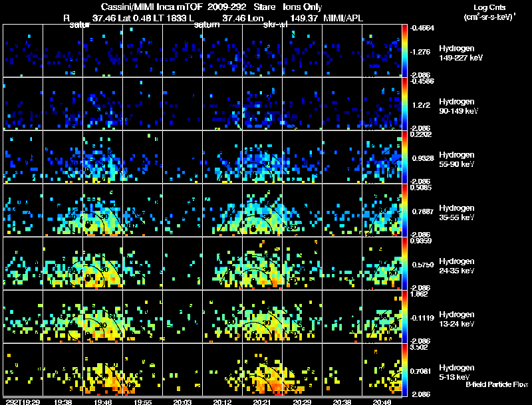Click the Hydrogen 35-55 keV color bar
Screen dimensions: 532x405
(404, 210)
